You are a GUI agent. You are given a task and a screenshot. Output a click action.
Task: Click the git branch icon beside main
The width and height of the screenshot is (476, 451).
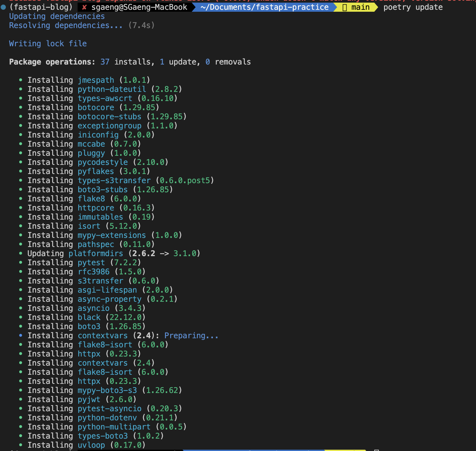(344, 7)
